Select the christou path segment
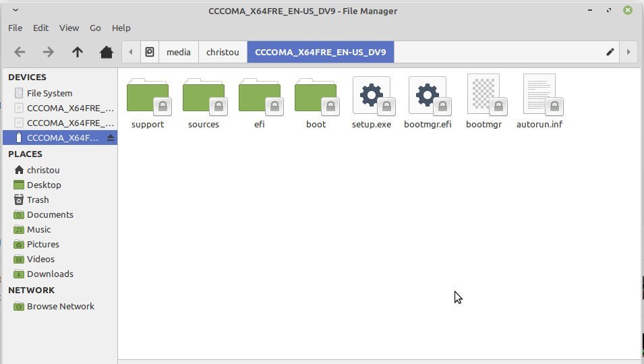This screenshot has width=644, height=364. coord(223,52)
